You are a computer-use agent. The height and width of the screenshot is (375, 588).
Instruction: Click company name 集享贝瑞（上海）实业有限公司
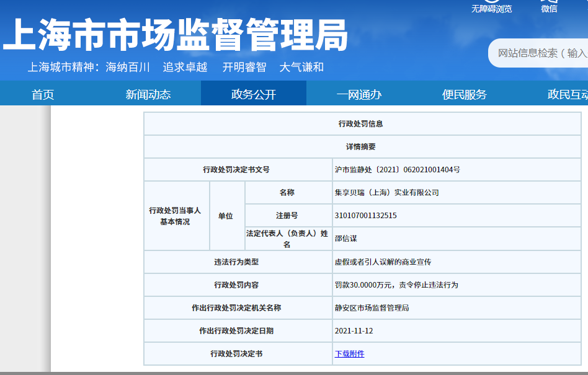[x=386, y=193]
